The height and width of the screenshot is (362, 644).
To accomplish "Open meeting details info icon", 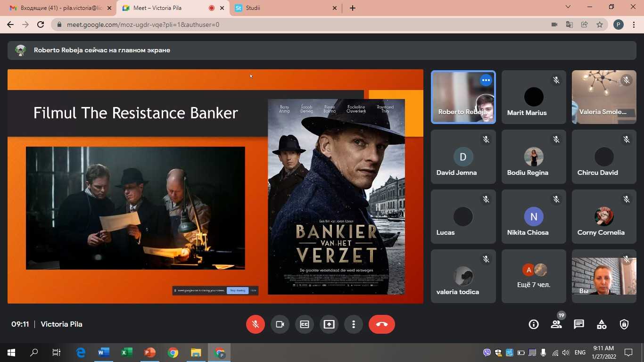I will (x=534, y=324).
